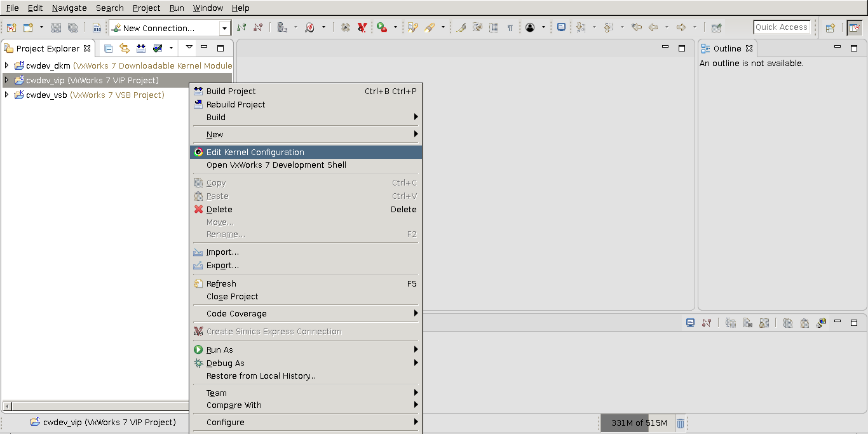Click the disabled Save toolbar icon
Viewport: 868px width, 434px height.
[x=56, y=27]
